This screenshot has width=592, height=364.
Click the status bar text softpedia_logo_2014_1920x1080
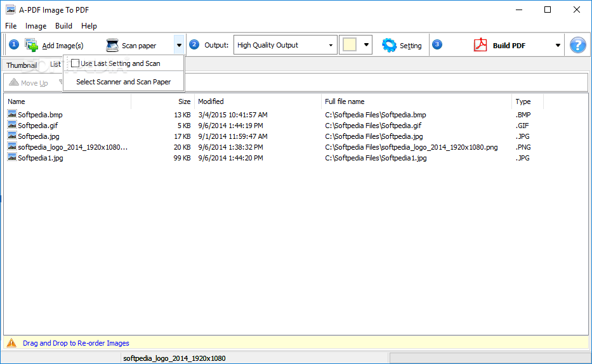pos(174,358)
